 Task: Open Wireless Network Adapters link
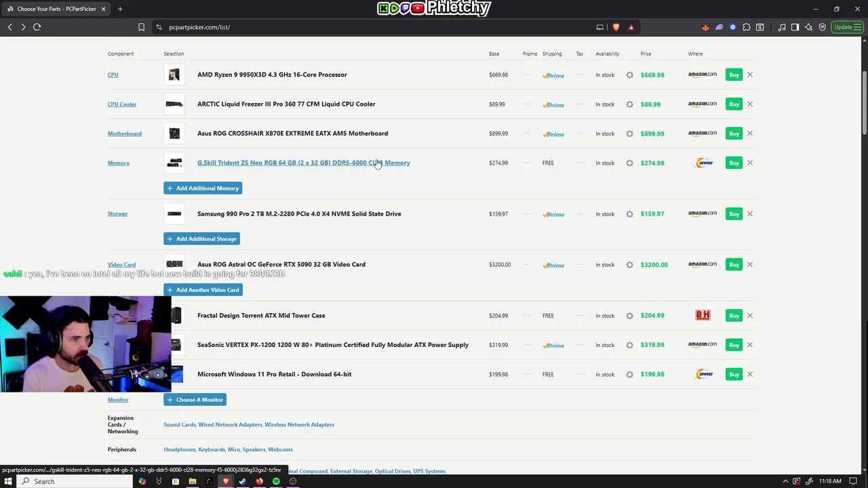tap(299, 424)
